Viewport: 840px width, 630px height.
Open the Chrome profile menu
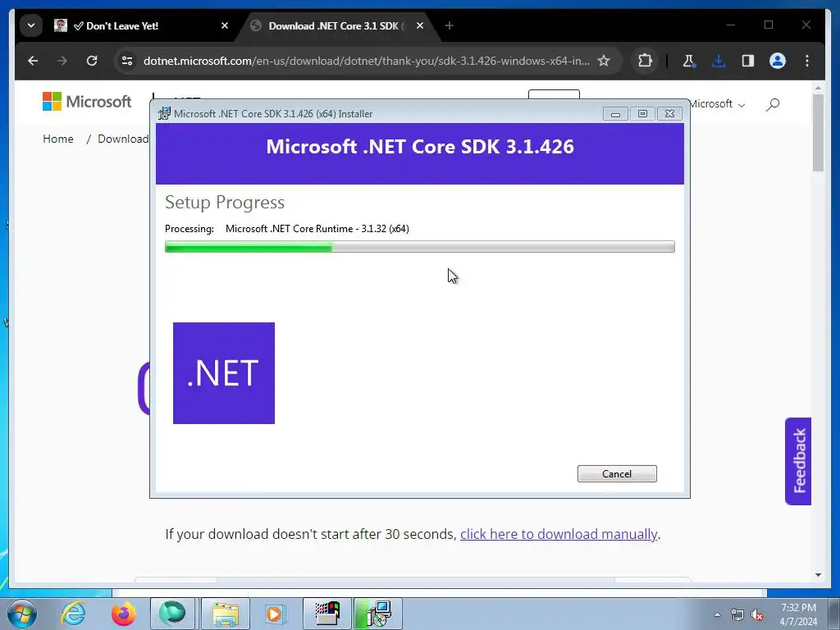[778, 61]
